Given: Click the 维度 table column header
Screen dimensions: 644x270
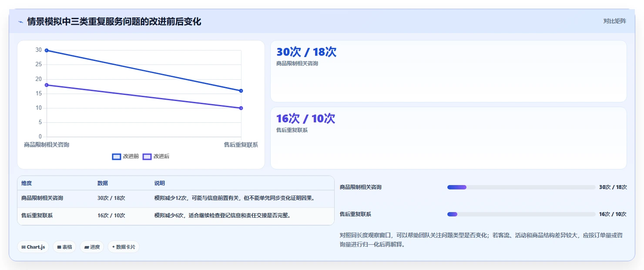Looking at the screenshot, I should tap(27, 183).
